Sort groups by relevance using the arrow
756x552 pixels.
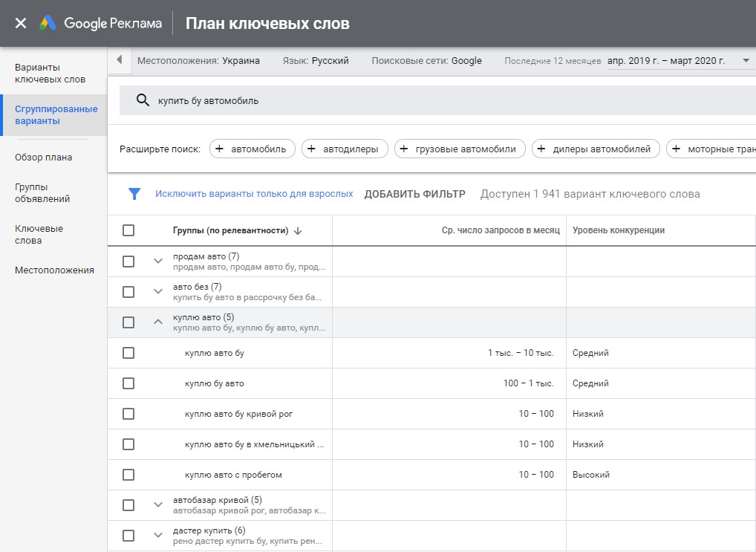click(x=298, y=231)
